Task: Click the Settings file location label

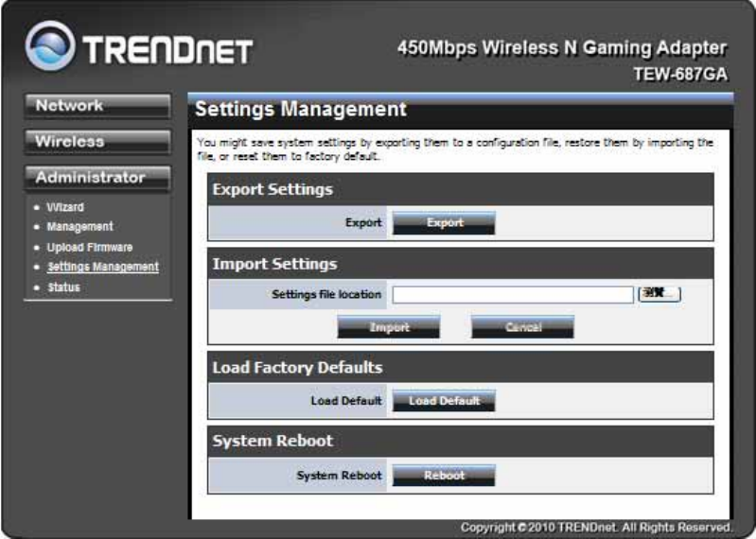Action: pyautogui.click(x=326, y=294)
